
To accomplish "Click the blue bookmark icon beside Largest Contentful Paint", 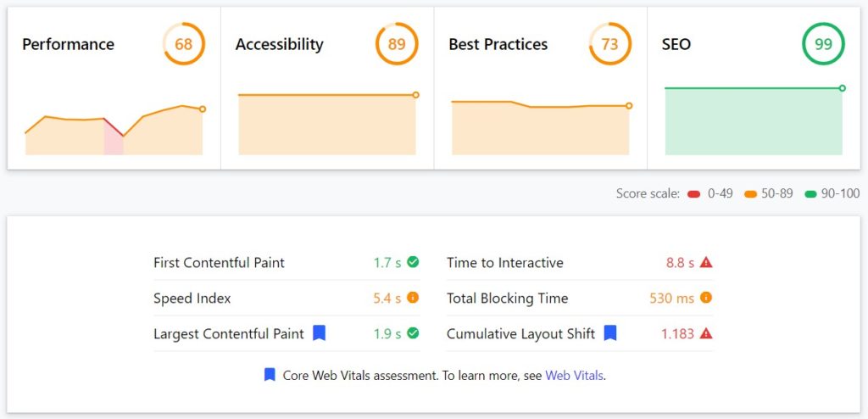I will 319,333.
